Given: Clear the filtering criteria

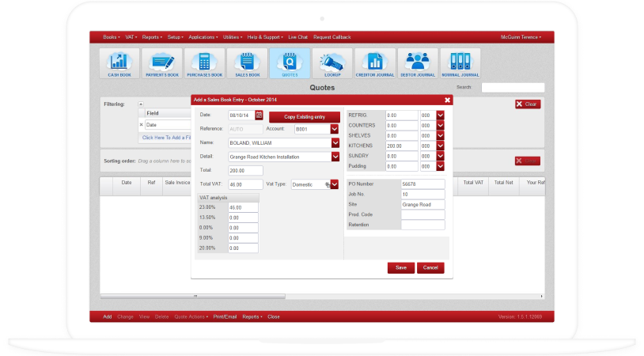Looking at the screenshot, I should [528, 104].
